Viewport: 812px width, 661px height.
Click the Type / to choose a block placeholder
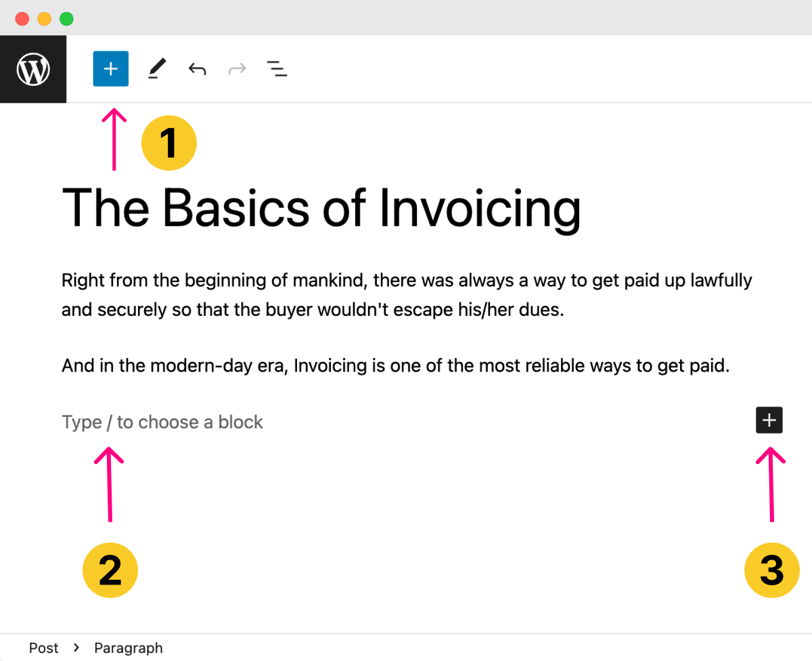162,421
